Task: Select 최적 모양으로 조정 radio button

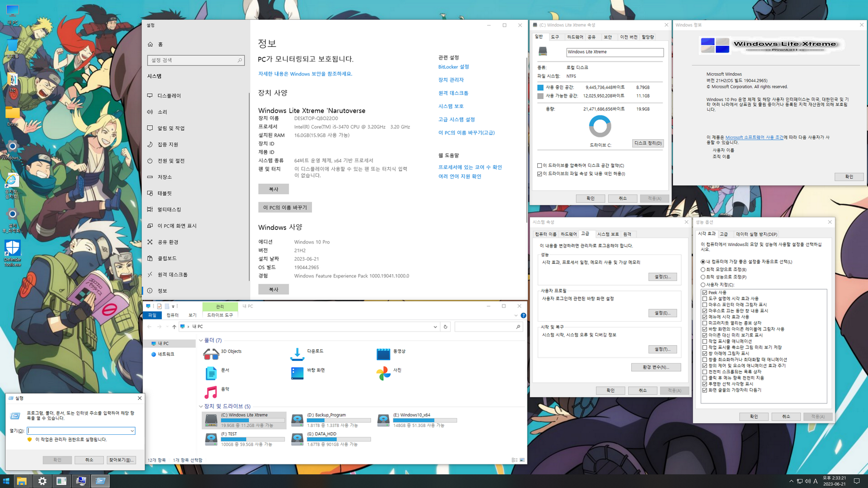Action: 703,270
